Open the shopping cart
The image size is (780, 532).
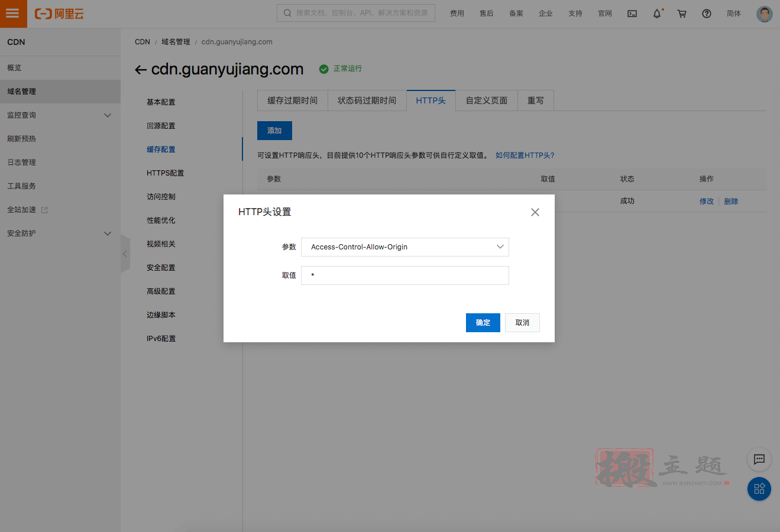682,14
